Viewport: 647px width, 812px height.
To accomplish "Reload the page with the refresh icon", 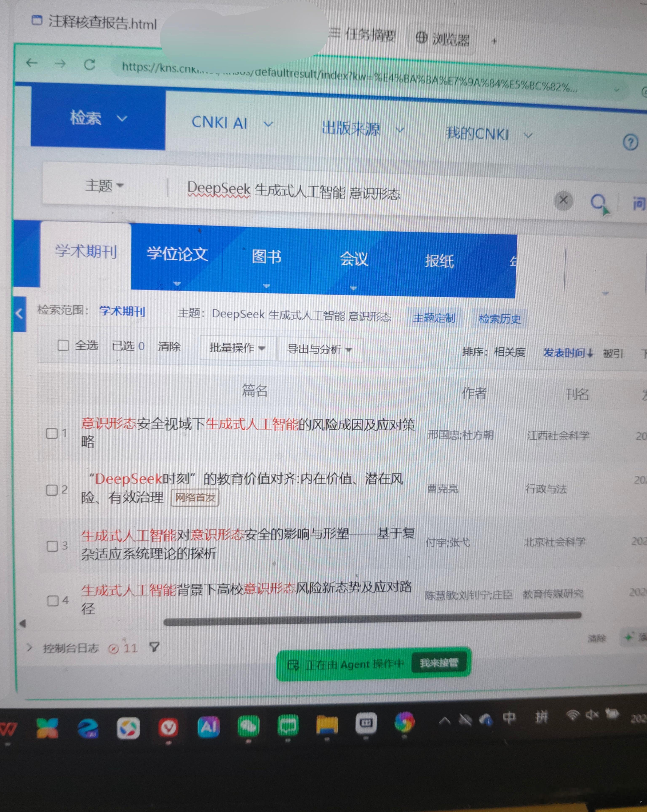I will point(90,65).
